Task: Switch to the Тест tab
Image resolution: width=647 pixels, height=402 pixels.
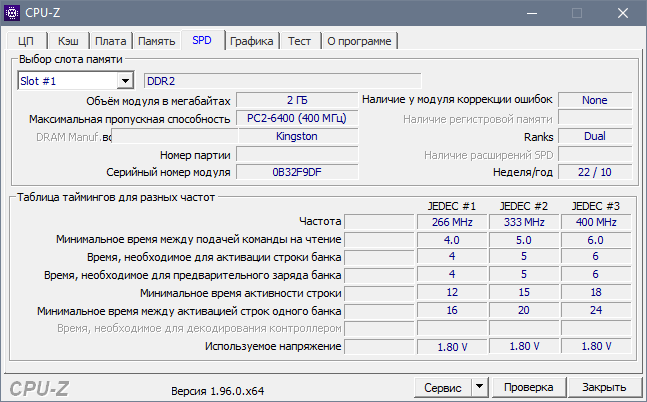Action: pos(300,41)
